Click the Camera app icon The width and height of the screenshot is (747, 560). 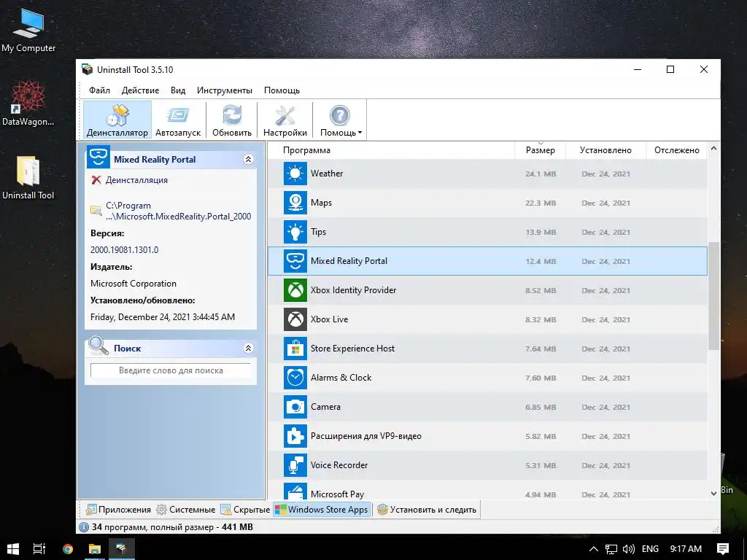coord(295,407)
